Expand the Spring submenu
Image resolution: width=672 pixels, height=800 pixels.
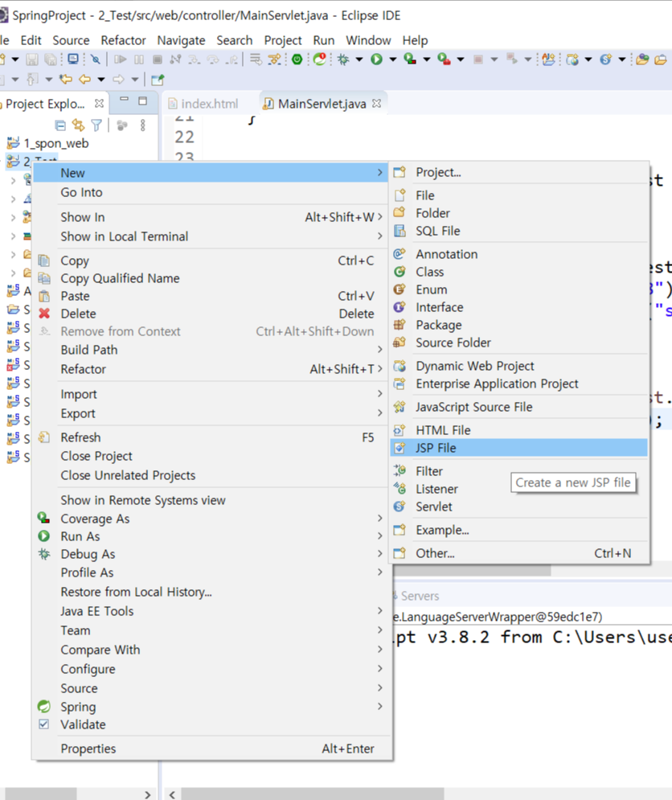pos(211,707)
